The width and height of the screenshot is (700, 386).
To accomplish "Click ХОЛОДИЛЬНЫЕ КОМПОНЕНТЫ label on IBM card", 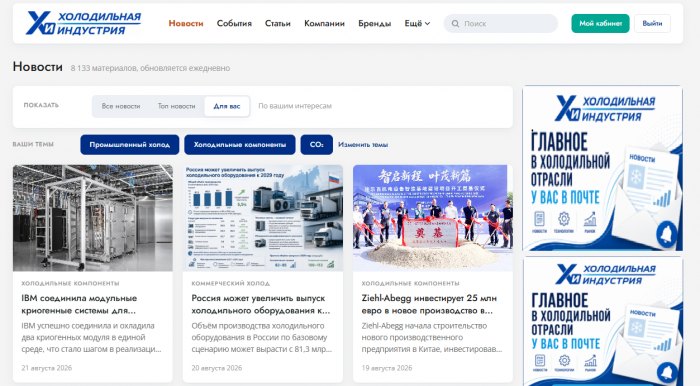I will pos(70,283).
